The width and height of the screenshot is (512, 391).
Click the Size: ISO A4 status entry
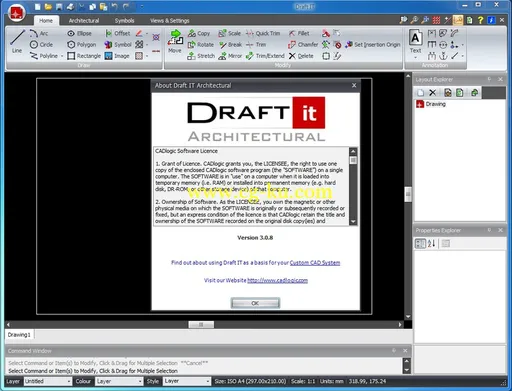pyautogui.click(x=250, y=381)
